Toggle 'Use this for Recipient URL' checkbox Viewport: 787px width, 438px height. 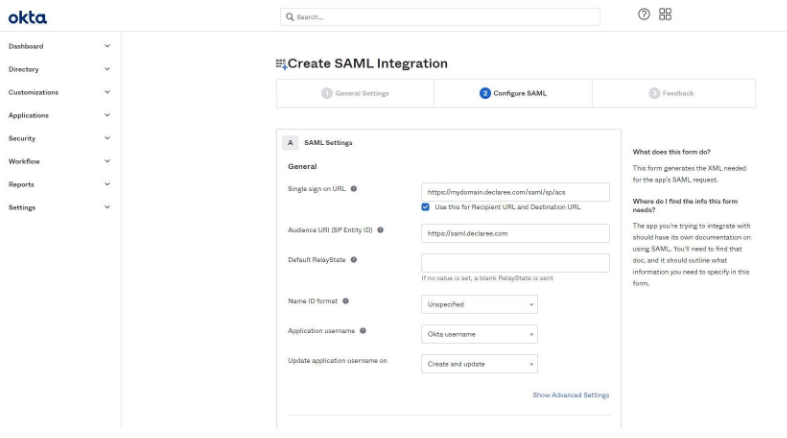coord(426,207)
